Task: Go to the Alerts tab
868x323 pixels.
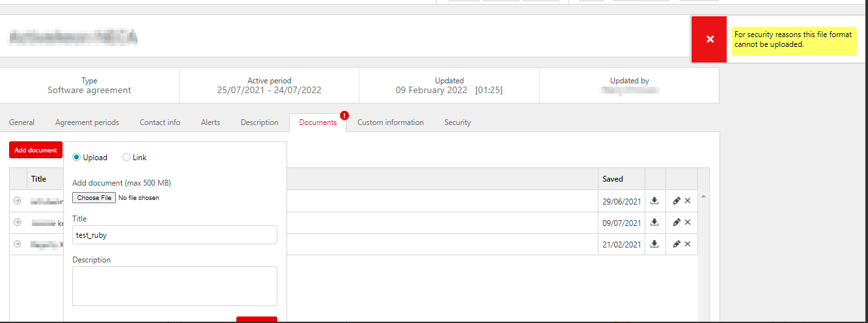Action: 210,122
